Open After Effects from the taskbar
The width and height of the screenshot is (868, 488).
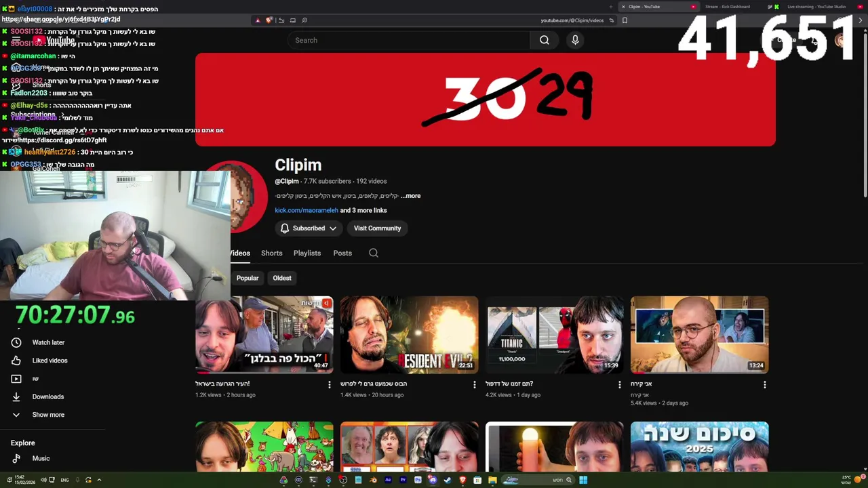(388, 480)
